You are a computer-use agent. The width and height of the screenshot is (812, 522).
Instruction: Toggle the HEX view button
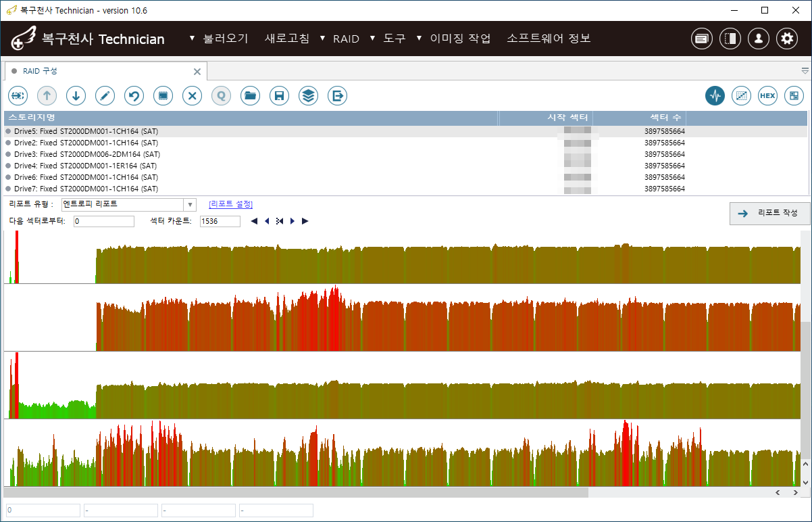pyautogui.click(x=767, y=96)
